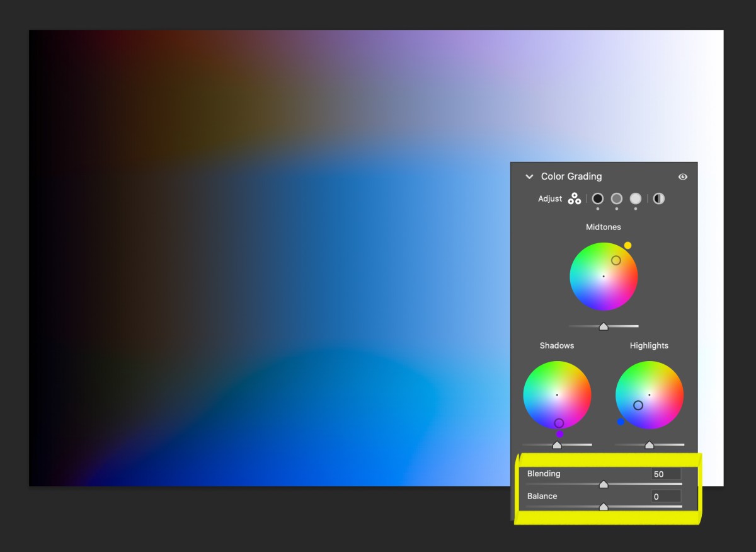Click the Highlights label
Viewport: 756px width, 552px height.
coord(649,345)
